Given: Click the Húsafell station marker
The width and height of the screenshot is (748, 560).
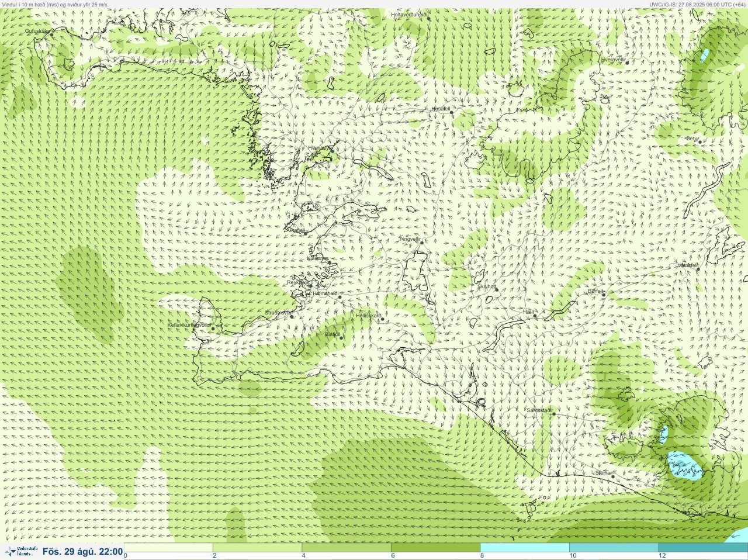Looking at the screenshot, I should (x=452, y=112).
